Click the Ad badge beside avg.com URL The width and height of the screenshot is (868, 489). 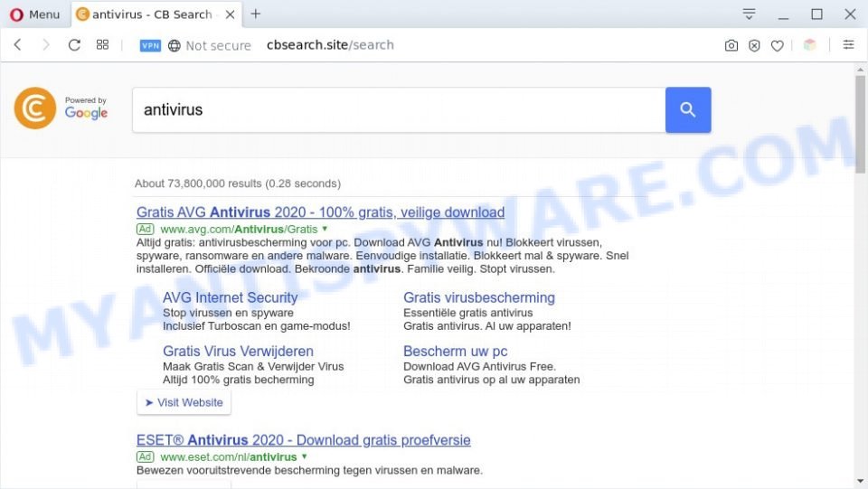(x=145, y=229)
